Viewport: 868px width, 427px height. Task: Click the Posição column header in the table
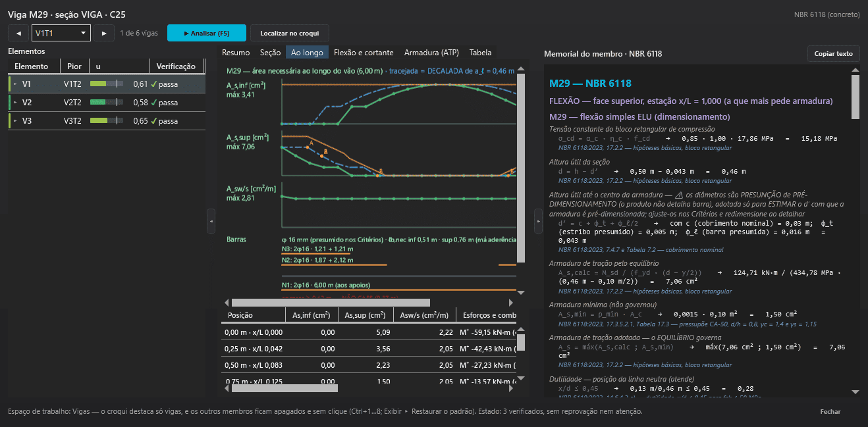[x=254, y=315]
